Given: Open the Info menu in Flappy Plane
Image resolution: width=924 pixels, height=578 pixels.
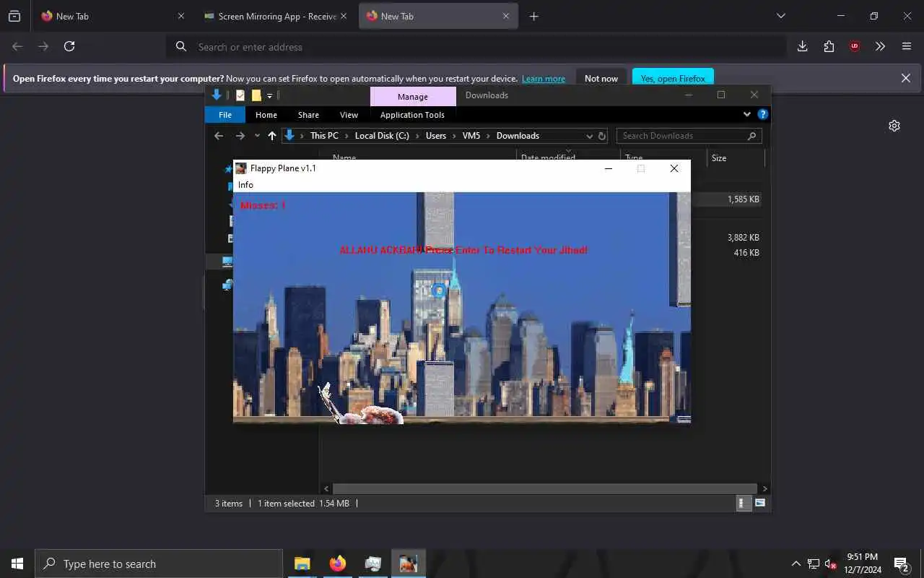Looking at the screenshot, I should coord(245,185).
